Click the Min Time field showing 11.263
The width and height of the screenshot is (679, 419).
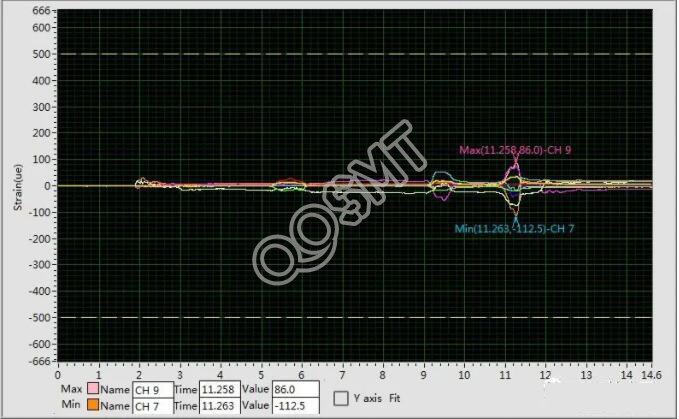(x=220, y=406)
